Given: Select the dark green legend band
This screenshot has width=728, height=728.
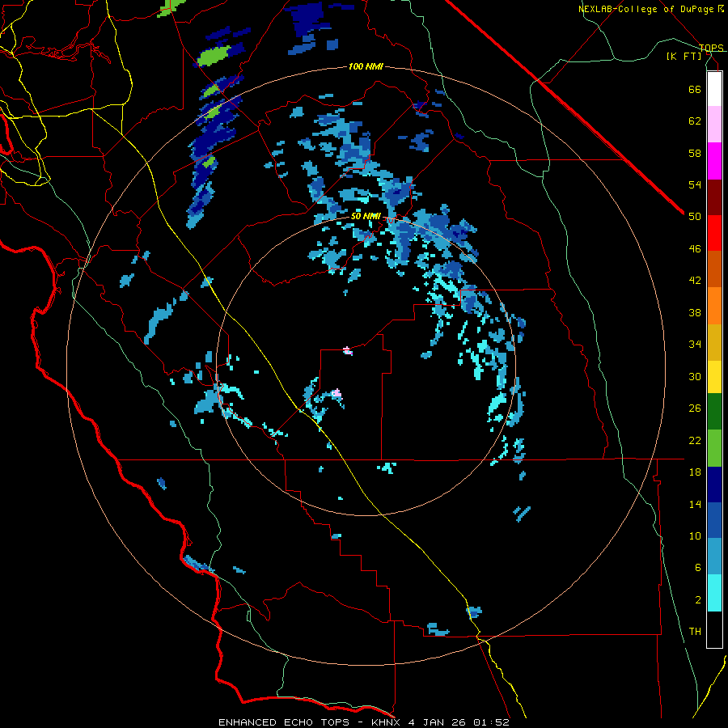Looking at the screenshot, I should click(714, 412).
